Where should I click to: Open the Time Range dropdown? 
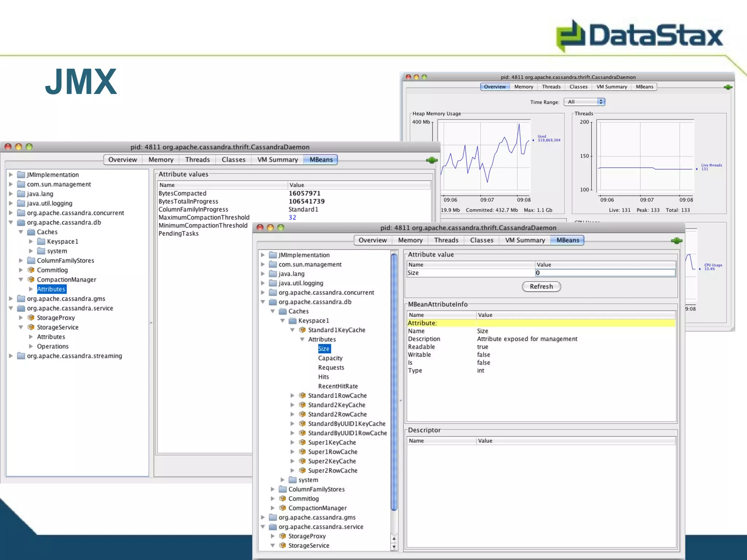pos(584,102)
